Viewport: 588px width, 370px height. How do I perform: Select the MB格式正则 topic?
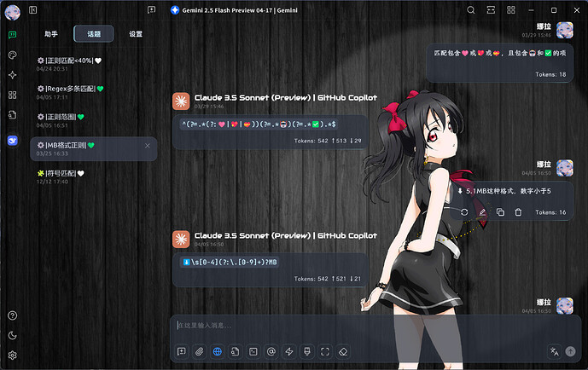click(93, 148)
